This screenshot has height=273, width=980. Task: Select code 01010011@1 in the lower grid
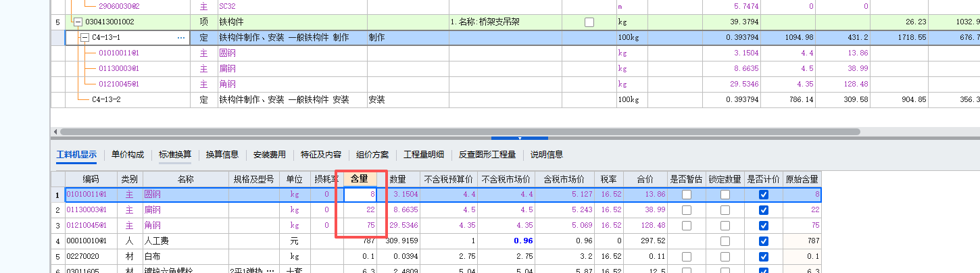coord(91,195)
